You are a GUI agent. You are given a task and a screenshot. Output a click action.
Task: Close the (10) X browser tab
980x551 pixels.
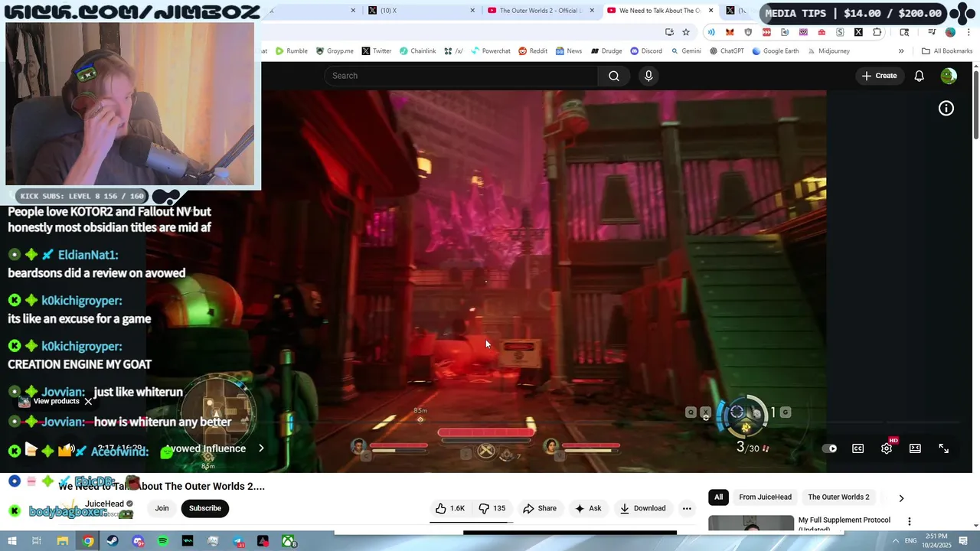coord(472,11)
